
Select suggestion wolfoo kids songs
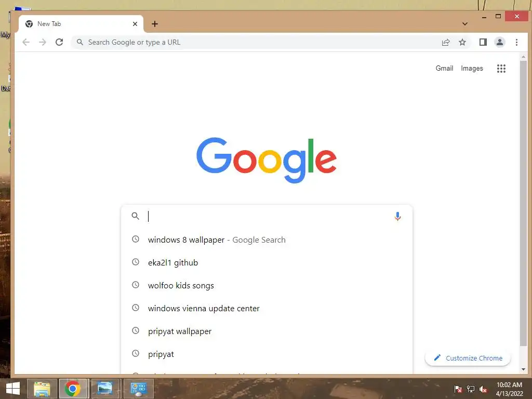click(x=267, y=285)
